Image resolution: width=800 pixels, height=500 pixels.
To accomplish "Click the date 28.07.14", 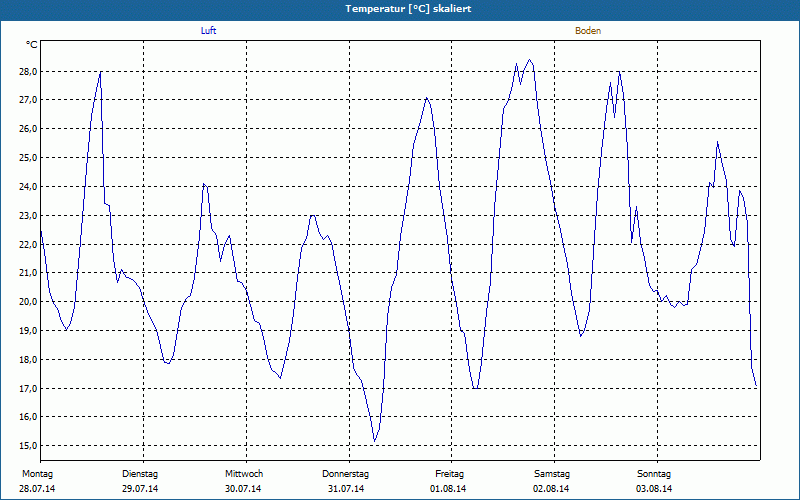I will click(x=37, y=489).
